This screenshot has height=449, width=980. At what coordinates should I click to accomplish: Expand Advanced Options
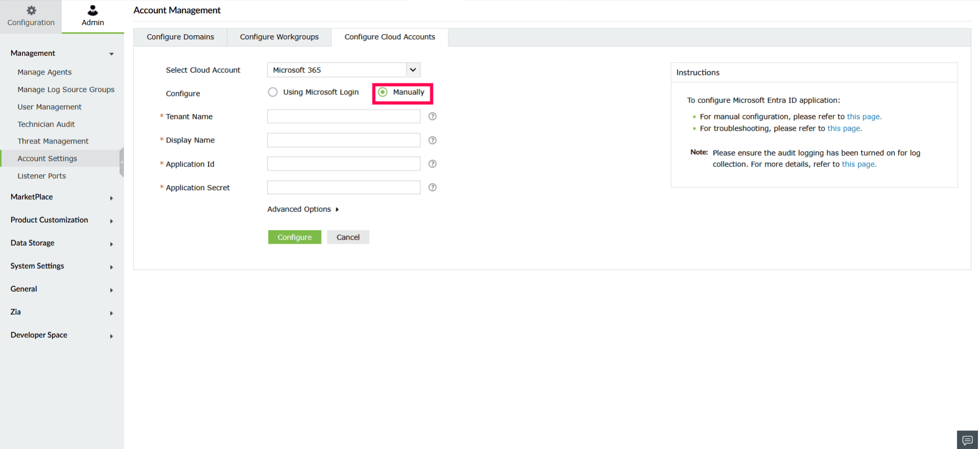(x=303, y=209)
